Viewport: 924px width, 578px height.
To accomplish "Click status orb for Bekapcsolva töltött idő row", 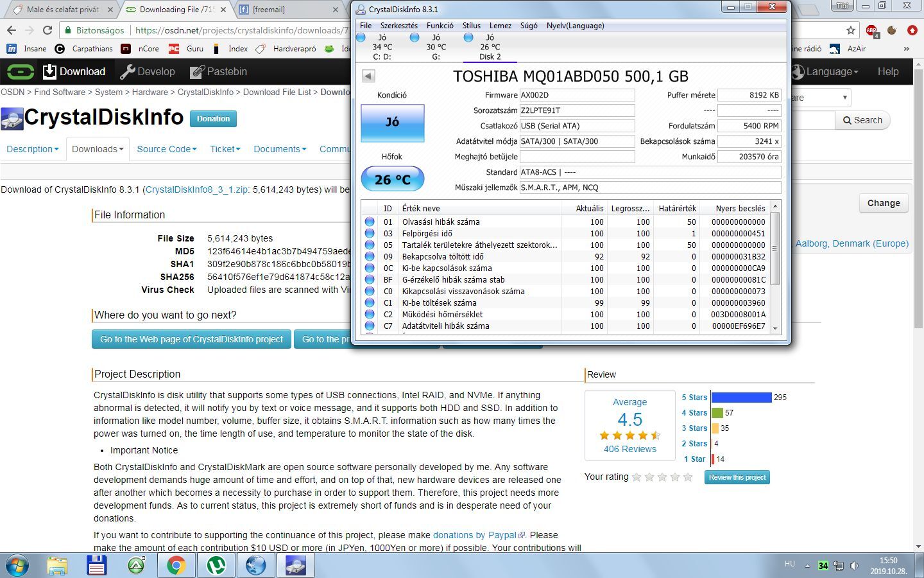I will pyautogui.click(x=370, y=256).
